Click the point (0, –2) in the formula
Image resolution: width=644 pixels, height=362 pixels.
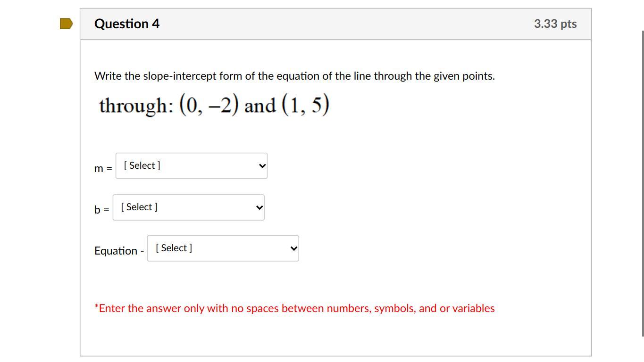pos(209,105)
